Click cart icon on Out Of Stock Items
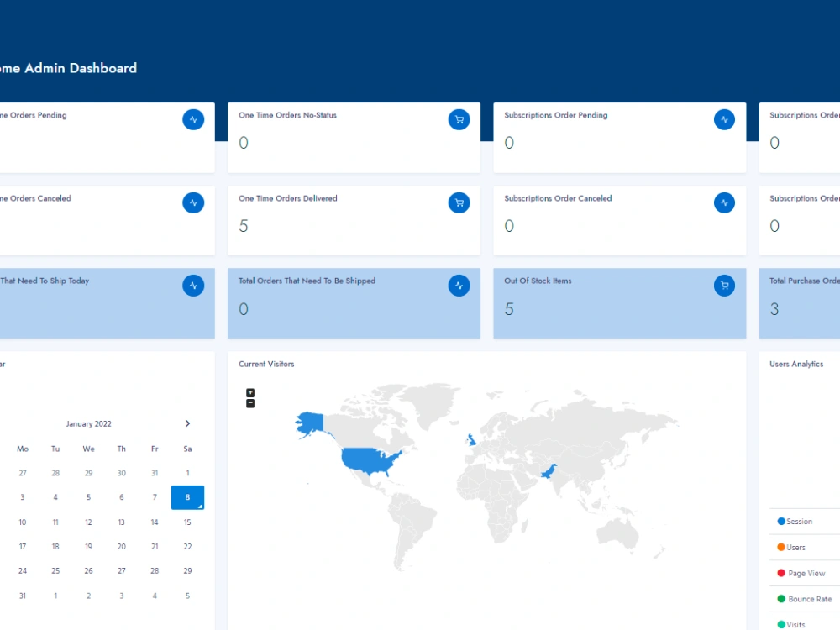This screenshot has width=840, height=630. click(724, 286)
